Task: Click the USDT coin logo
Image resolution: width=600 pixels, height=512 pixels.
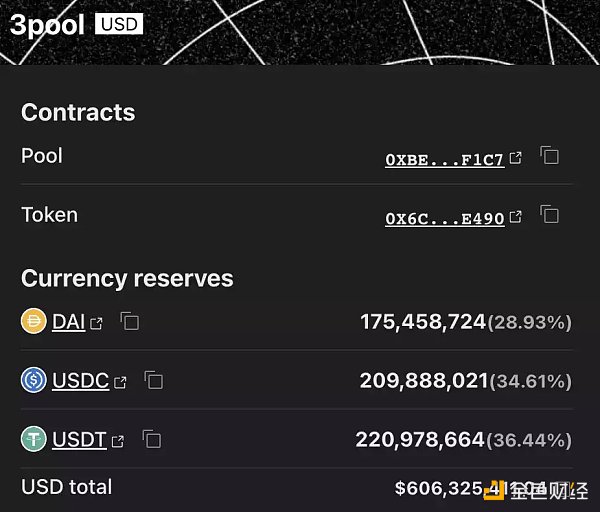Action: click(34, 439)
